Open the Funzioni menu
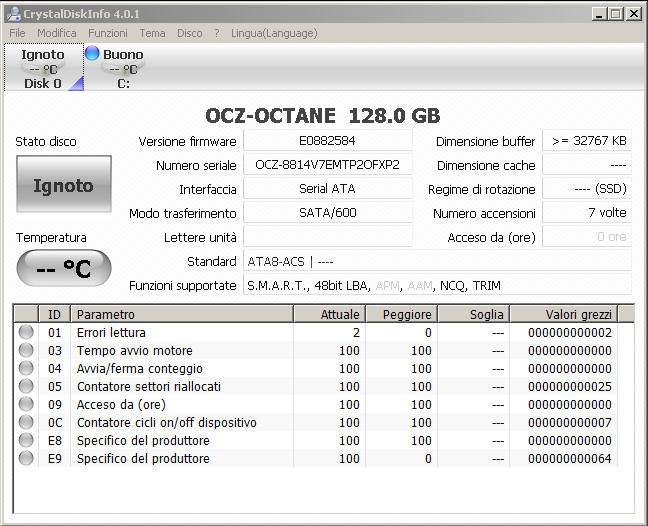 click(108, 33)
